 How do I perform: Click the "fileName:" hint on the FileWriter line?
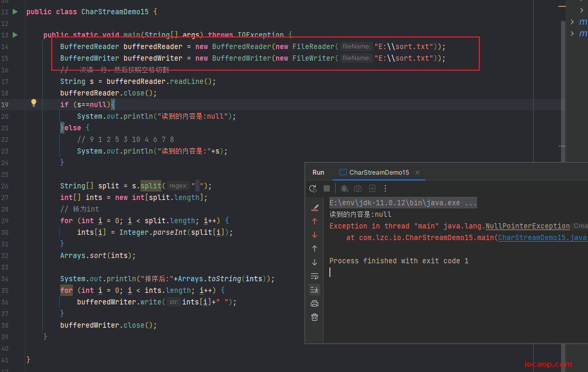tap(356, 58)
